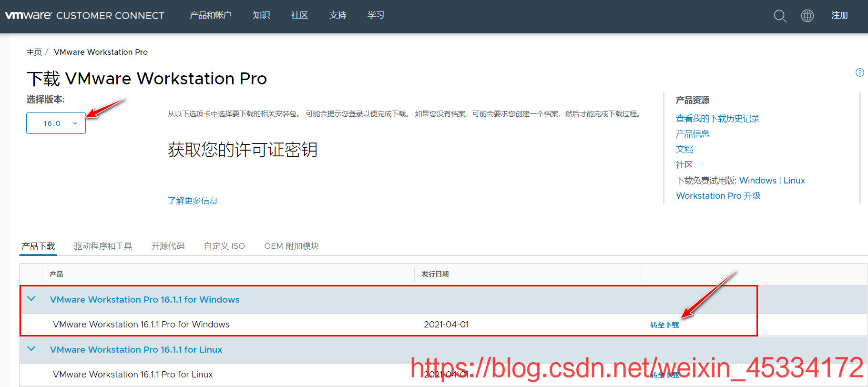
Task: Click the VMware Customer Connect logo
Action: click(x=85, y=15)
